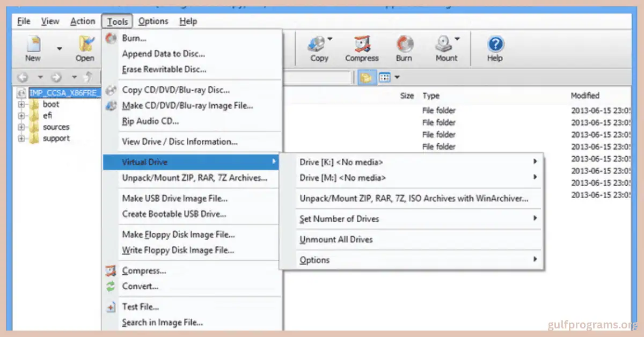Open the view mode dropdown arrow

click(x=397, y=78)
